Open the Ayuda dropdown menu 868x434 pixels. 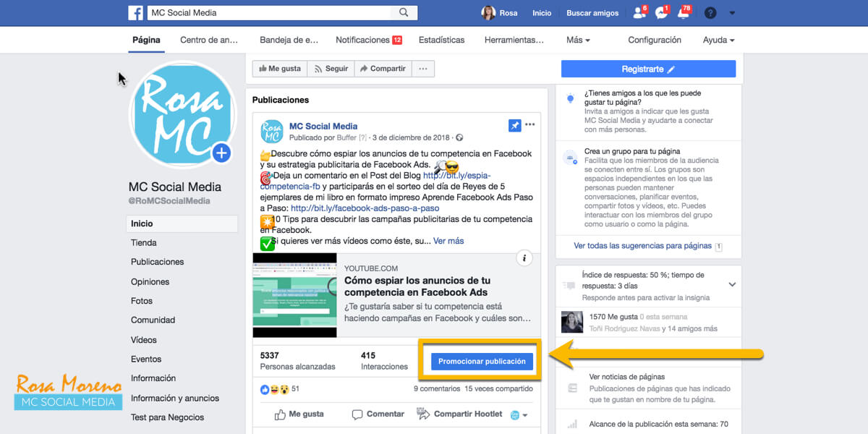click(718, 40)
